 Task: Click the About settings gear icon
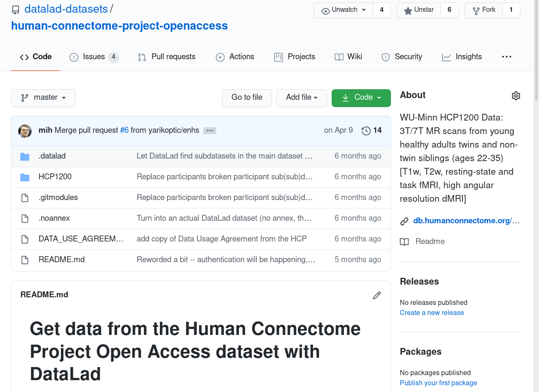point(516,96)
